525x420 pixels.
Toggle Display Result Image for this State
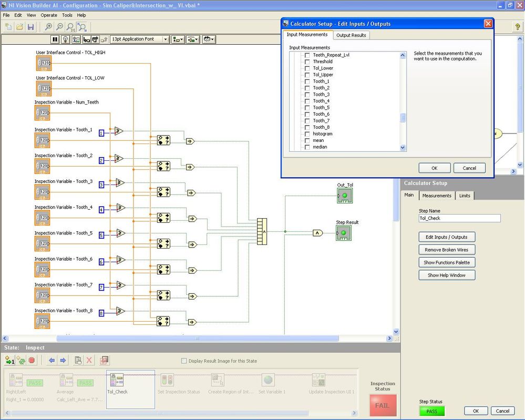pos(184,361)
